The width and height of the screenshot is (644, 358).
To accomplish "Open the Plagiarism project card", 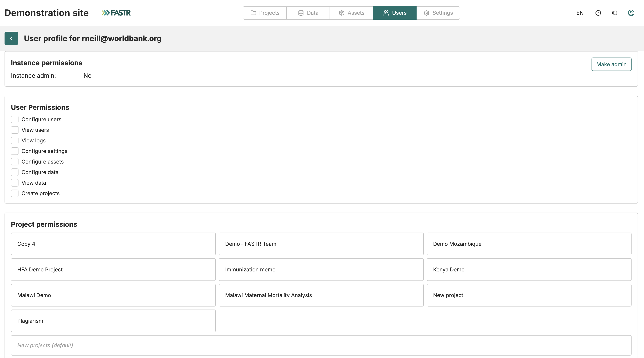I will pyautogui.click(x=113, y=321).
